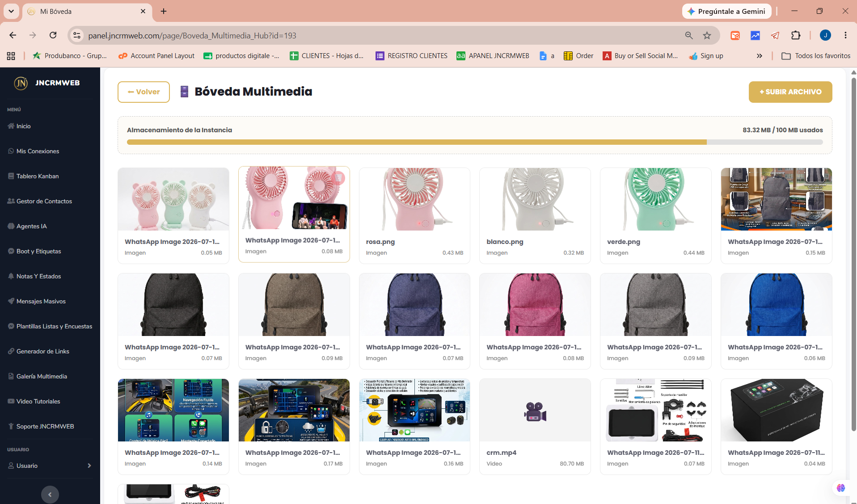The height and width of the screenshot is (504, 857).
Task: Open the three-fans WhatsApp image thumbnail
Action: click(173, 199)
